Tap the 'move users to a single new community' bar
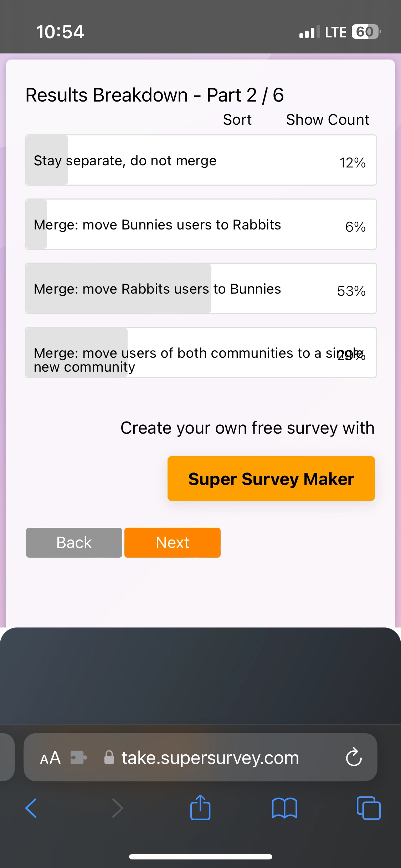401x868 pixels. point(201,352)
